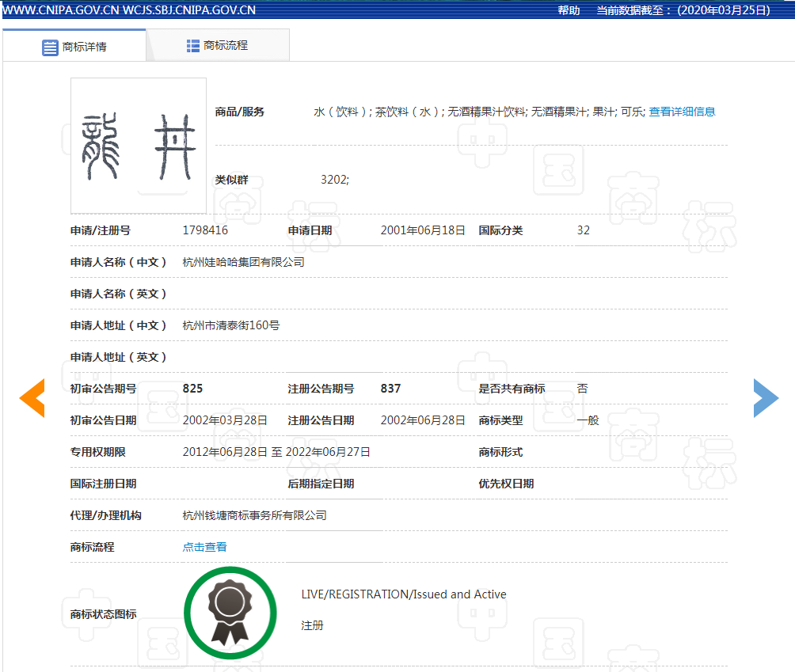Click the 初审公告期号 field label

click(x=103, y=389)
